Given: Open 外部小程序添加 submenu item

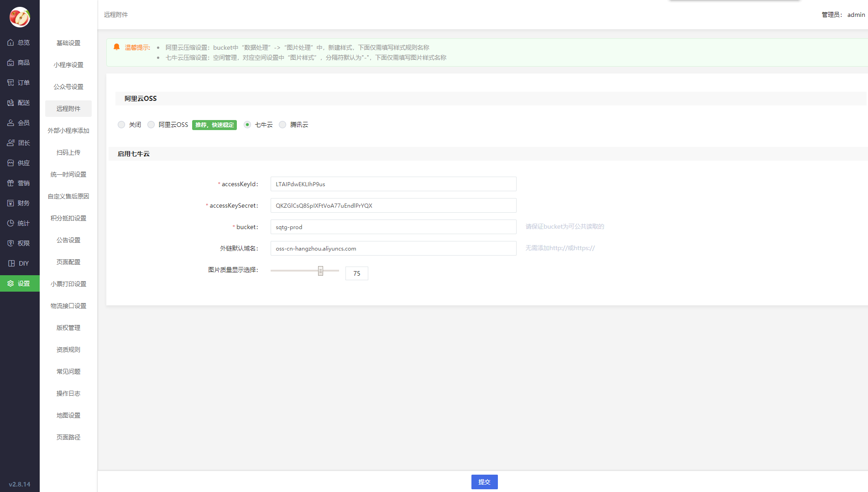Looking at the screenshot, I should (68, 131).
